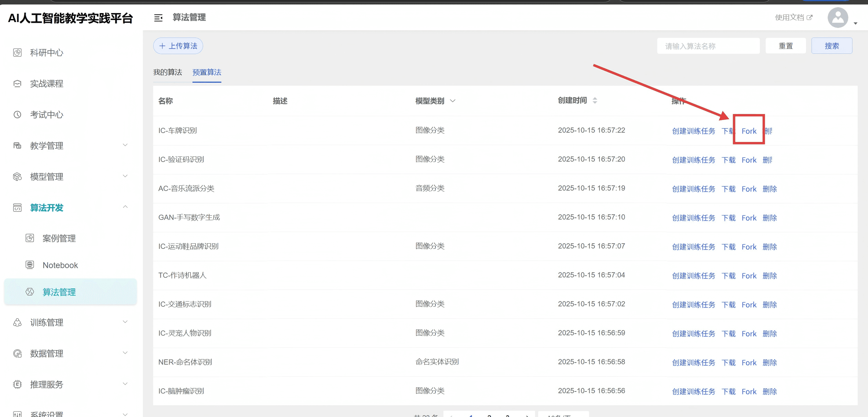Fork the AC-音乐流派分类 algorithm
The image size is (868, 417).
749,189
